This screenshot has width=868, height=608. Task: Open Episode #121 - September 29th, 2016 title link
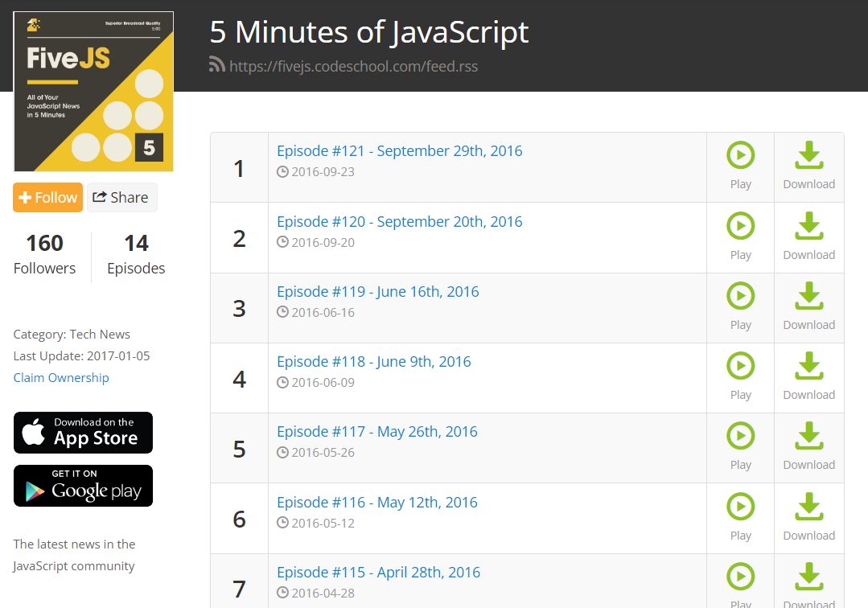click(399, 151)
